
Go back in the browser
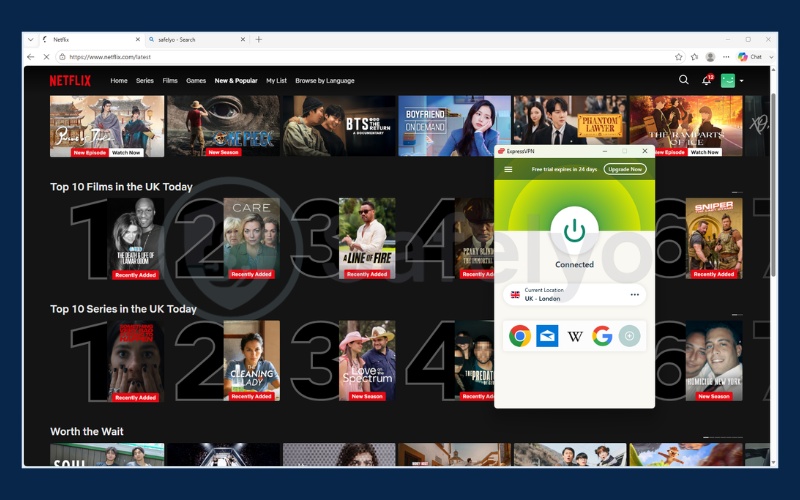[31, 57]
